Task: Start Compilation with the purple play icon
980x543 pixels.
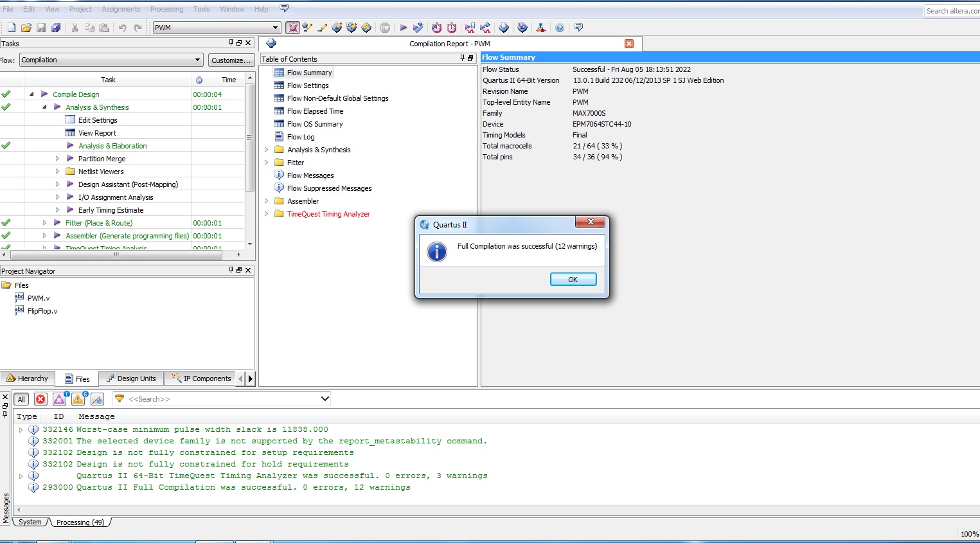Action: [403, 28]
